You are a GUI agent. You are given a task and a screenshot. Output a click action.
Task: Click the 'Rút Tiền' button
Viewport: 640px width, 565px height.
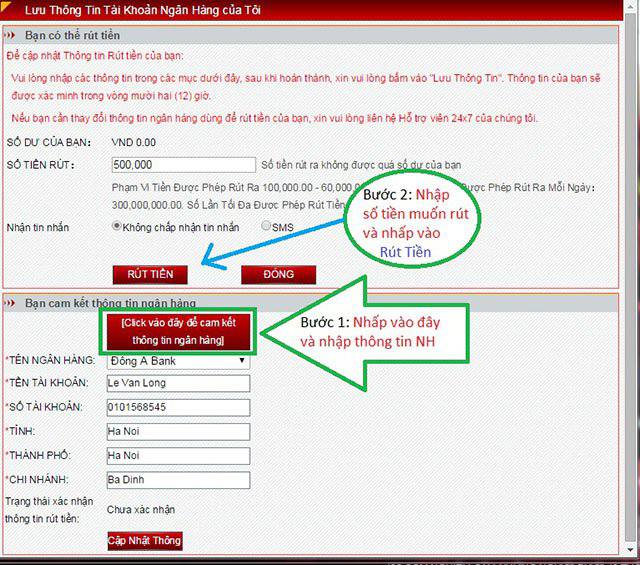[150, 274]
